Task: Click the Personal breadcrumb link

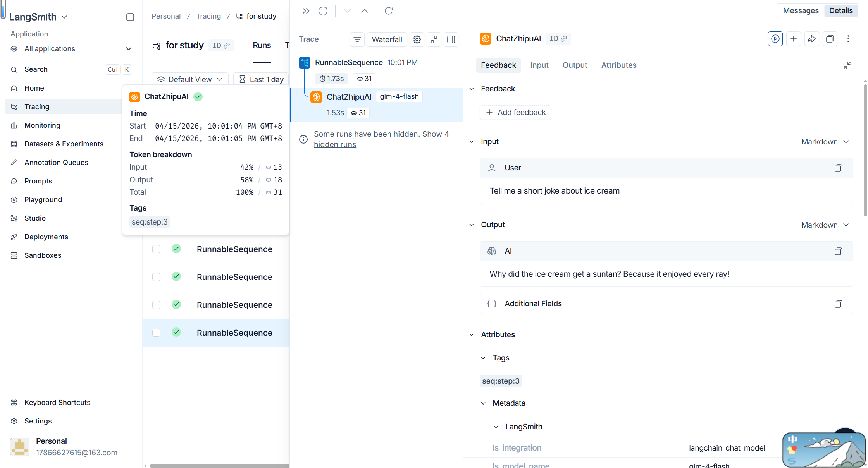Action: [x=166, y=16]
